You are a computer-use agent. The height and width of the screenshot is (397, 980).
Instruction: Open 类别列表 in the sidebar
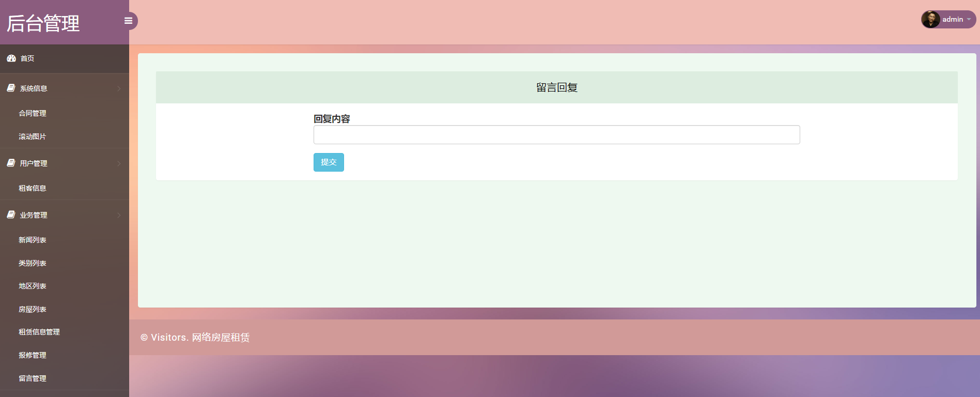click(x=33, y=263)
